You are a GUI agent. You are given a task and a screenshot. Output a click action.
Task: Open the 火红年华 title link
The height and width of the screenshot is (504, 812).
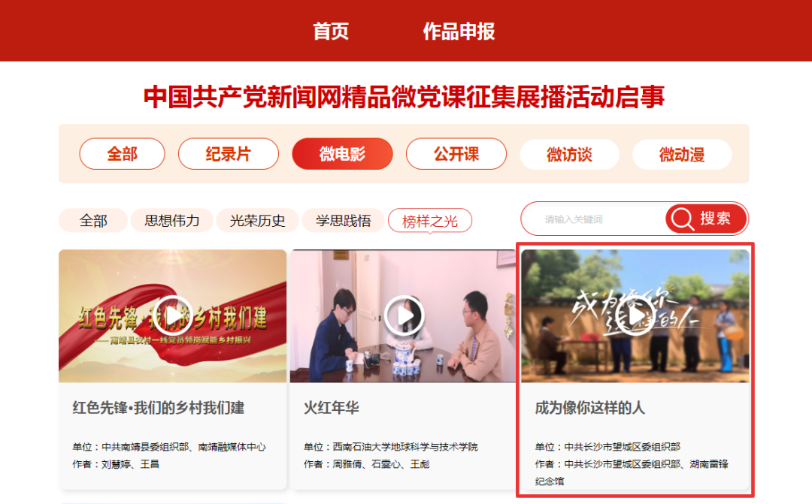(332, 408)
